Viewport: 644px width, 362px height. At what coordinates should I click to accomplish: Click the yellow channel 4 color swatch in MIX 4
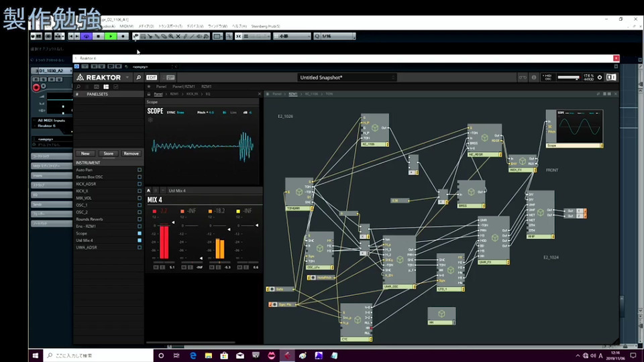(x=237, y=211)
